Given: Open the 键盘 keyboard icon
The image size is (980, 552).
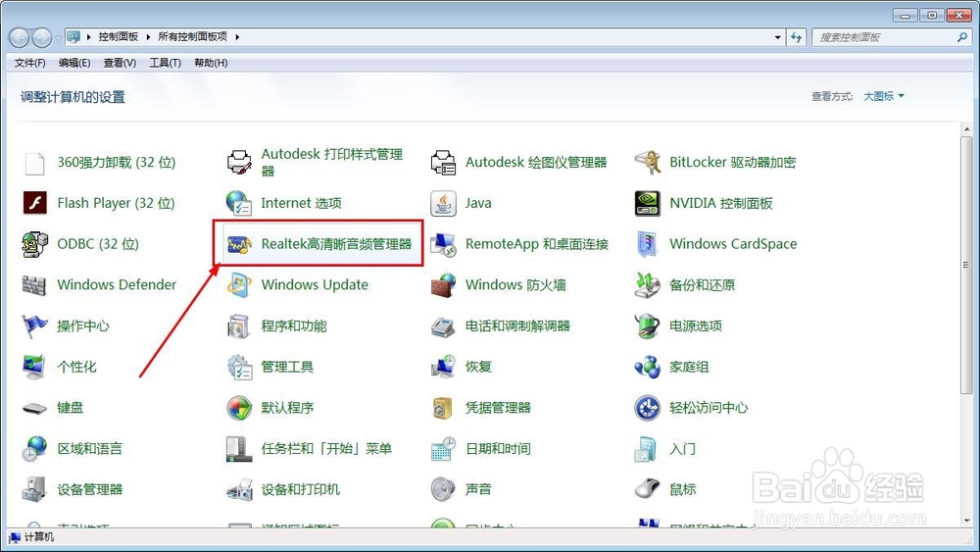Looking at the screenshot, I should (34, 408).
